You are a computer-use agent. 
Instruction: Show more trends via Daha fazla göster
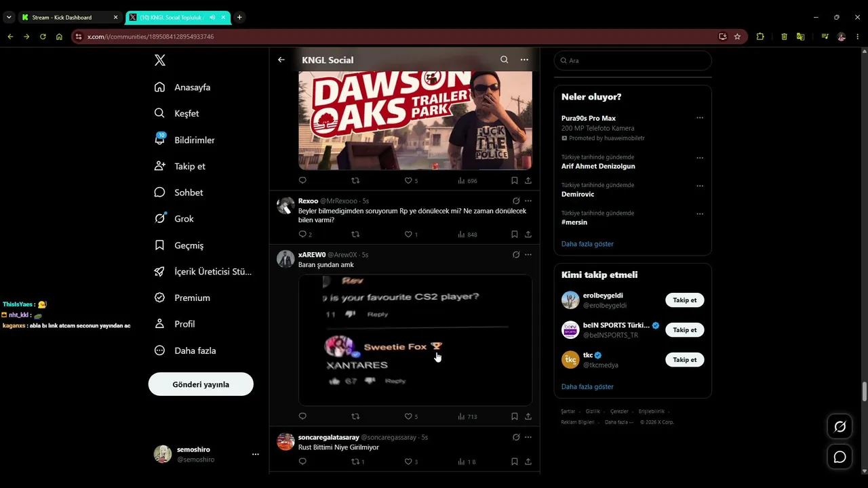click(587, 244)
